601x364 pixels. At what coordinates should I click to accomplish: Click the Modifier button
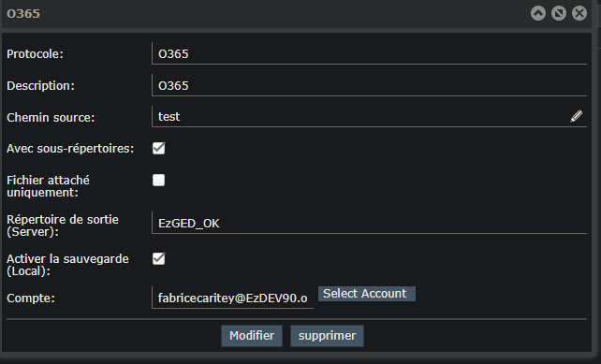pos(252,336)
